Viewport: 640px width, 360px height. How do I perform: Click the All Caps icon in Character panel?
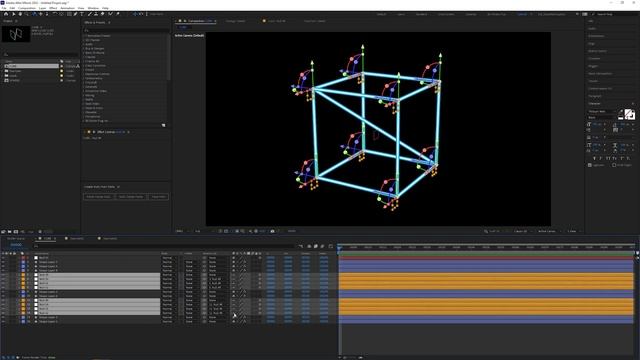click(x=608, y=158)
